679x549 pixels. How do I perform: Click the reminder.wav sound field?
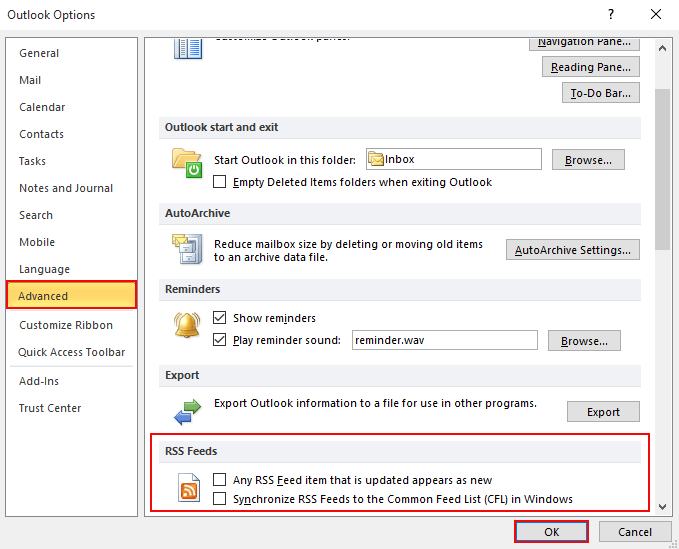445,340
